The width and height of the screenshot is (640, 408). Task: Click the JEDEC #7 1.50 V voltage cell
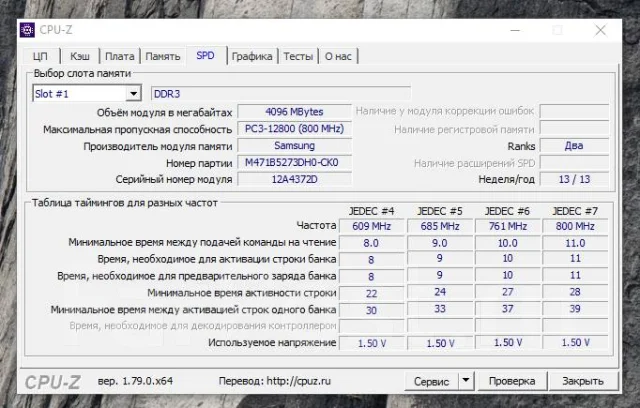pos(575,343)
